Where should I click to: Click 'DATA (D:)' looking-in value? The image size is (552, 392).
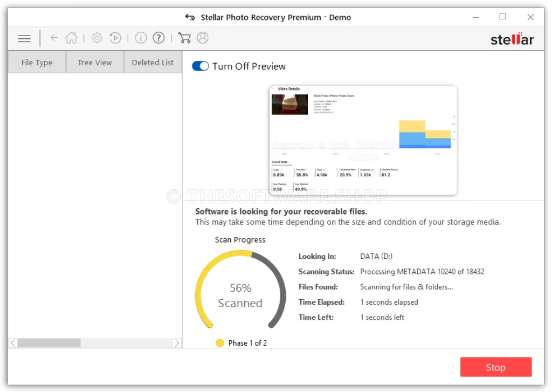tap(376, 257)
